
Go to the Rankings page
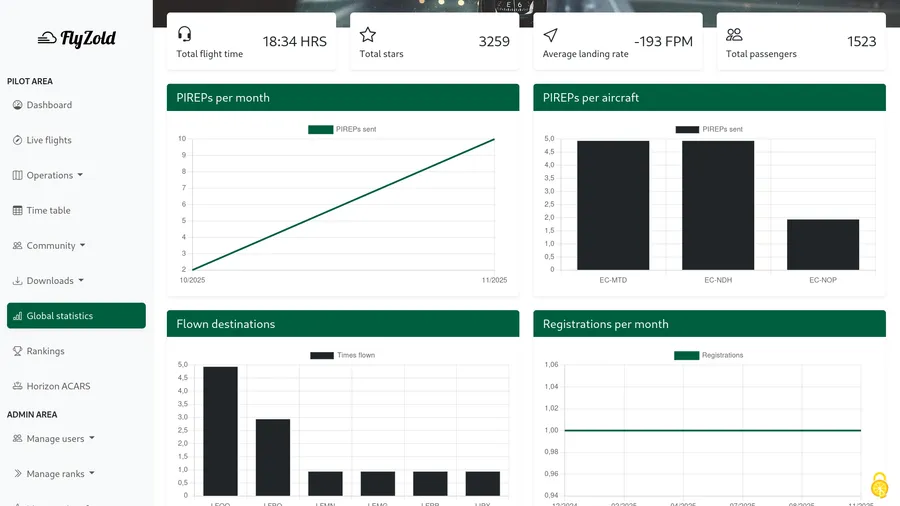click(x=45, y=351)
